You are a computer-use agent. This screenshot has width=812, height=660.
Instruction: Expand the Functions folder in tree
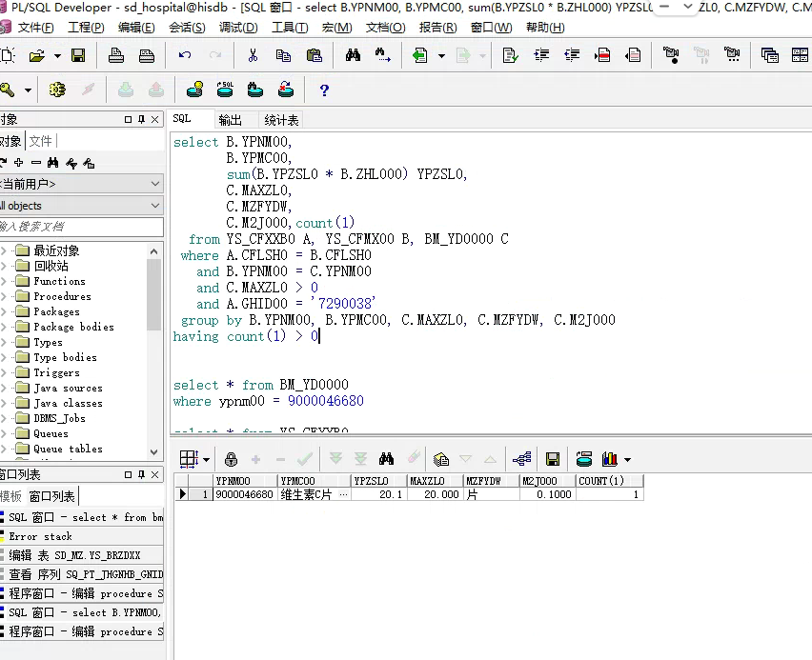(x=5, y=282)
